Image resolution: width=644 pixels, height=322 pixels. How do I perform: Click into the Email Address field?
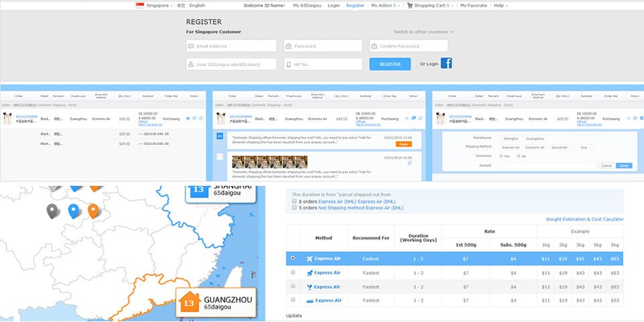pos(231,46)
